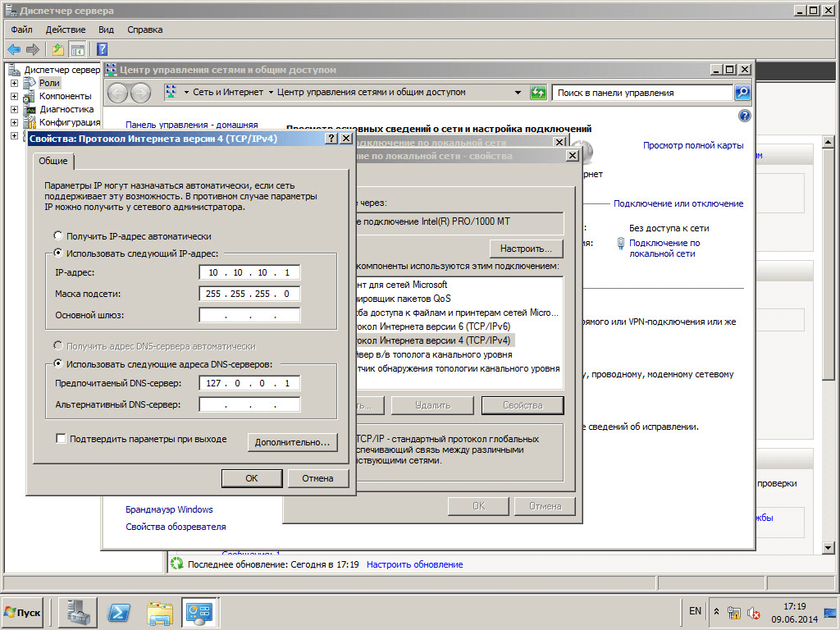Screen dimensions: 840x630
Task: Click the up-one-level folder toolbar icon
Action: (58, 49)
